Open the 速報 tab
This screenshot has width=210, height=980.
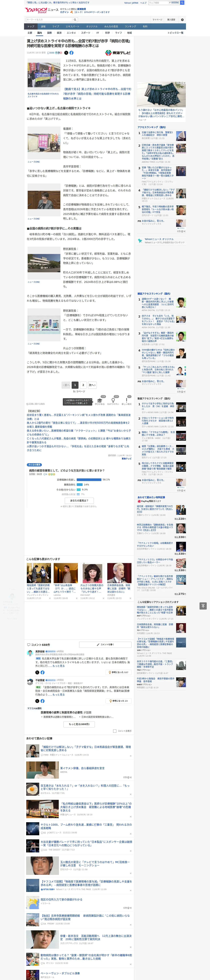point(43,27)
